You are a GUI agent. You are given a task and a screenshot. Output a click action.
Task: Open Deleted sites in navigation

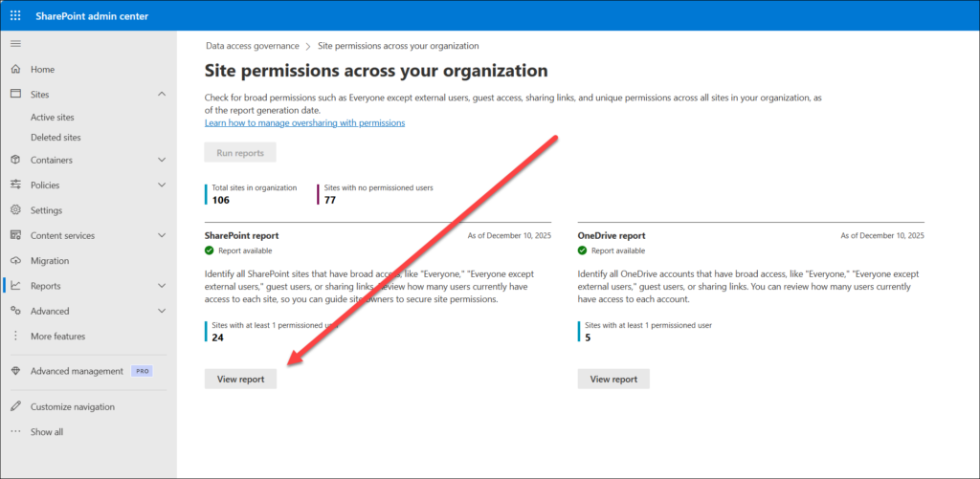(55, 138)
